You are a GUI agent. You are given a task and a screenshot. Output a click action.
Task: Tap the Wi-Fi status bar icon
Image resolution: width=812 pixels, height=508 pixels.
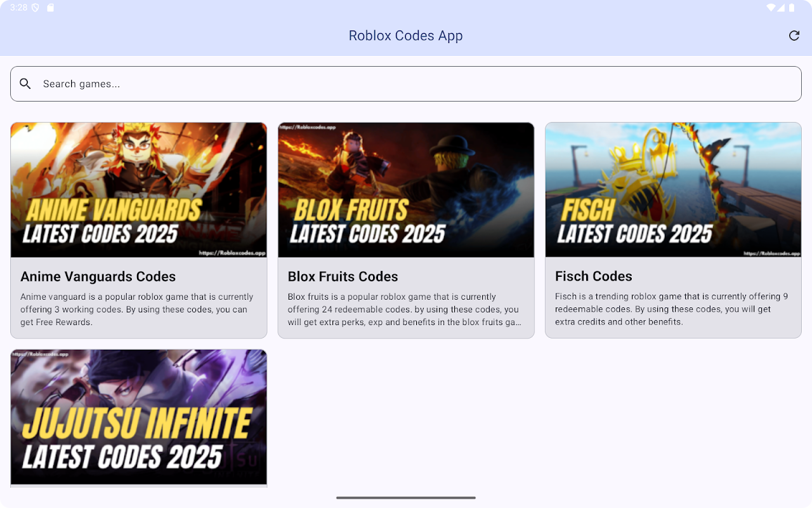771,8
